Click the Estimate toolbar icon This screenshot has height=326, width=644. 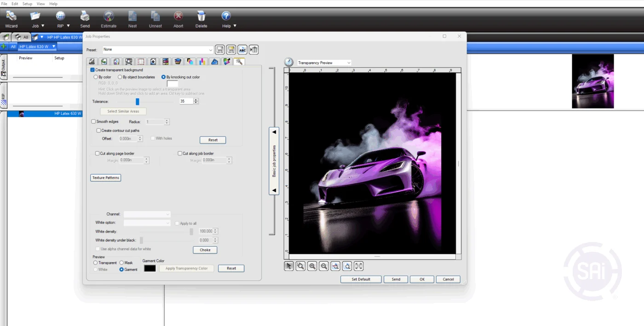click(109, 19)
